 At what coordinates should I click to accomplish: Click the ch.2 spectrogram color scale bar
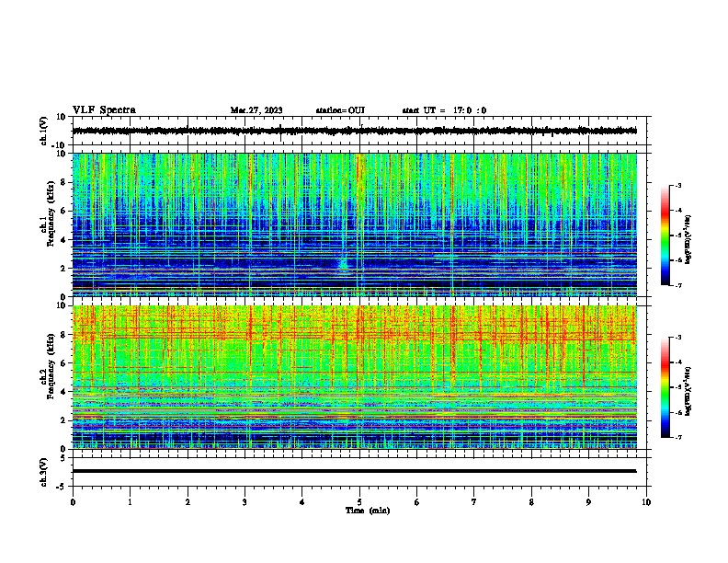point(665,387)
